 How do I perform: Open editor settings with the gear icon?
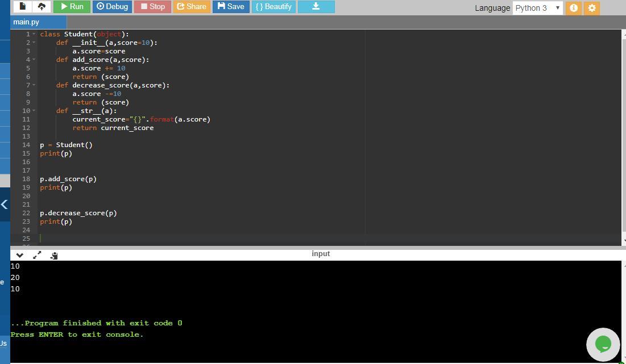pyautogui.click(x=592, y=8)
